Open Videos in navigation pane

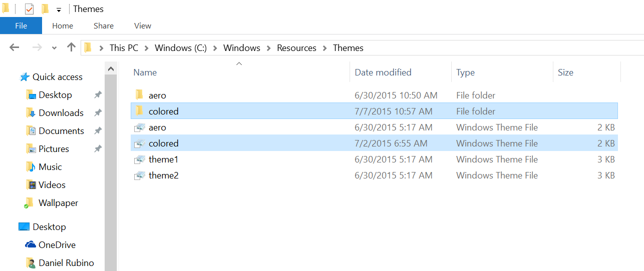click(x=52, y=185)
